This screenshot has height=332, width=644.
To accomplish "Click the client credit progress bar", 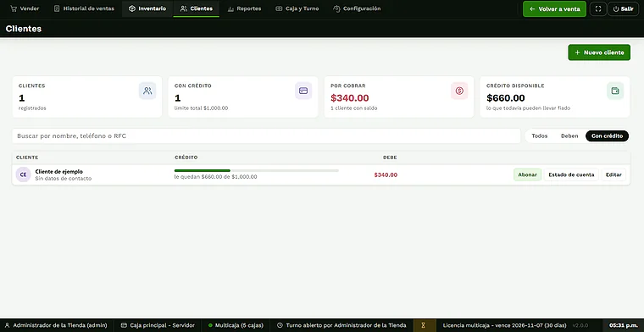I will (x=256, y=170).
